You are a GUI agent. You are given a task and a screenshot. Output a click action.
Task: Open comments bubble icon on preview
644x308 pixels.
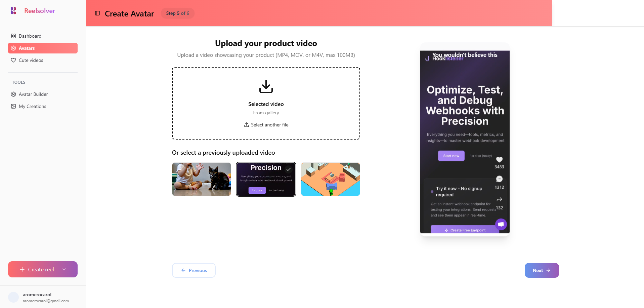[499, 179]
